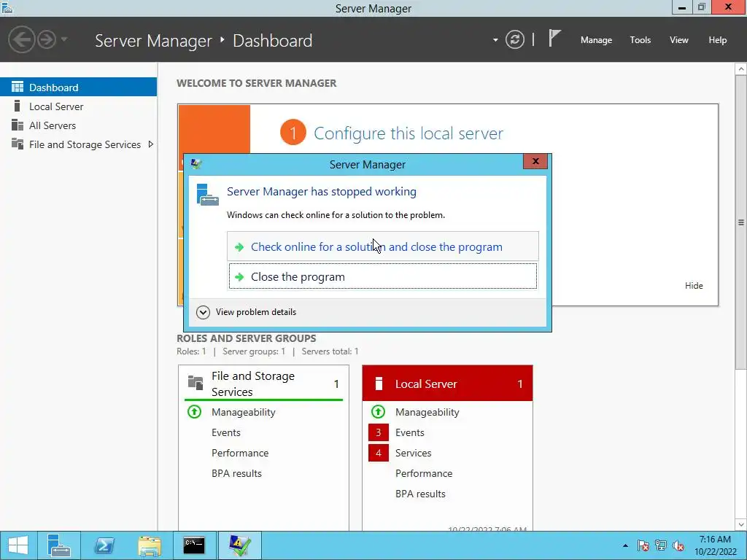Open the red Local Server tile header

coord(447,384)
